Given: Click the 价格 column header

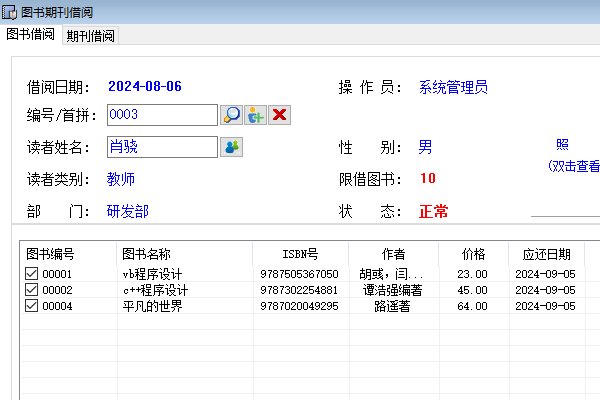Looking at the screenshot, I should (x=473, y=254).
